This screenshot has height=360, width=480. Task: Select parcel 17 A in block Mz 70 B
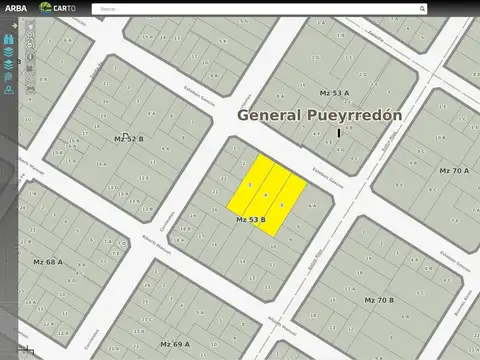pos(350,289)
